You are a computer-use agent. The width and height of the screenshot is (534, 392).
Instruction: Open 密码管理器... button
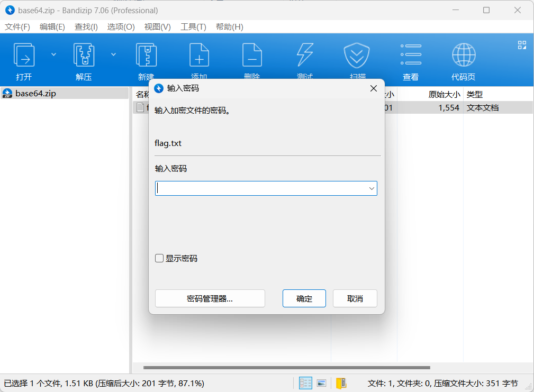click(210, 298)
